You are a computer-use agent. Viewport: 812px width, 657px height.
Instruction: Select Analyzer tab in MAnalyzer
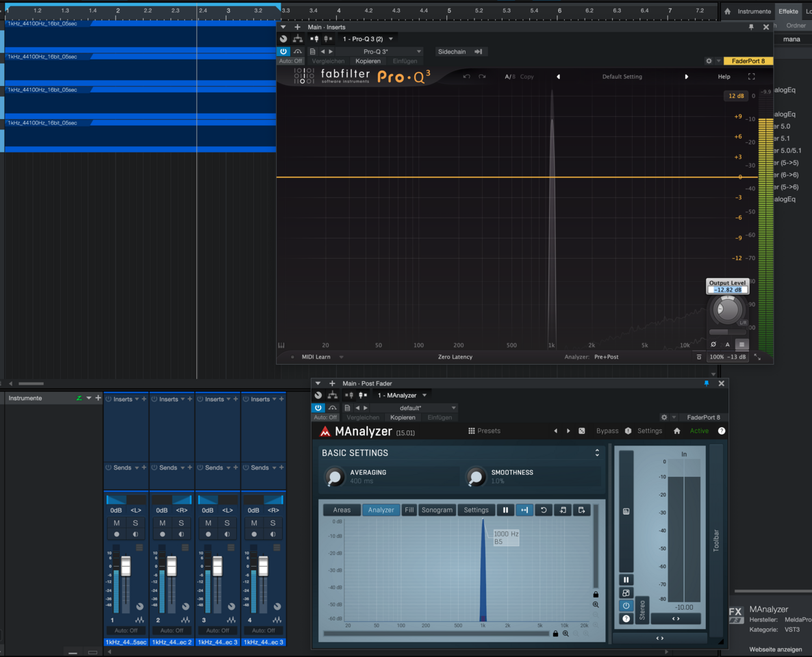[x=381, y=510]
